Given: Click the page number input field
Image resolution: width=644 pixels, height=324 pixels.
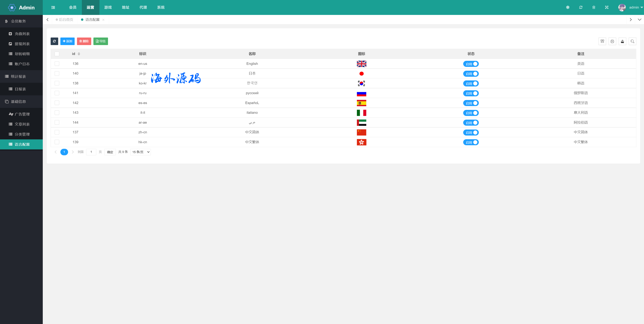Looking at the screenshot, I should pos(91,152).
